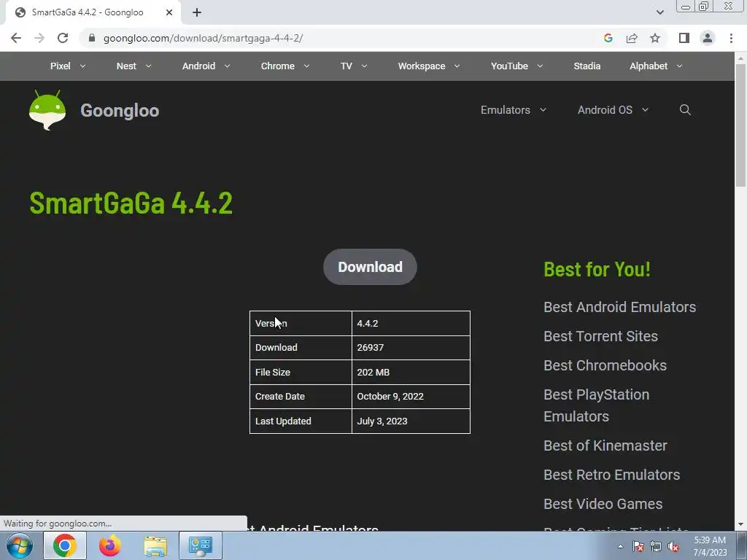Open Best PlayStation Emulators link

pos(597,405)
